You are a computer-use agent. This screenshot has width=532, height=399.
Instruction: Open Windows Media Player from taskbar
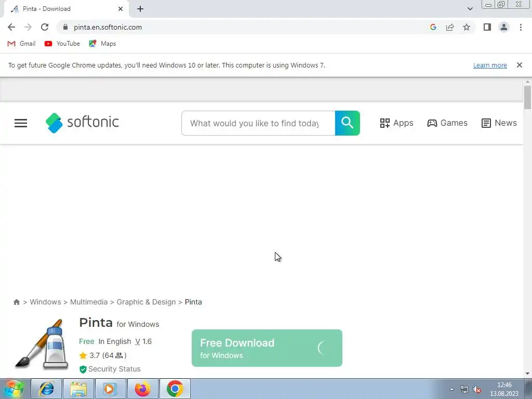pos(110,389)
